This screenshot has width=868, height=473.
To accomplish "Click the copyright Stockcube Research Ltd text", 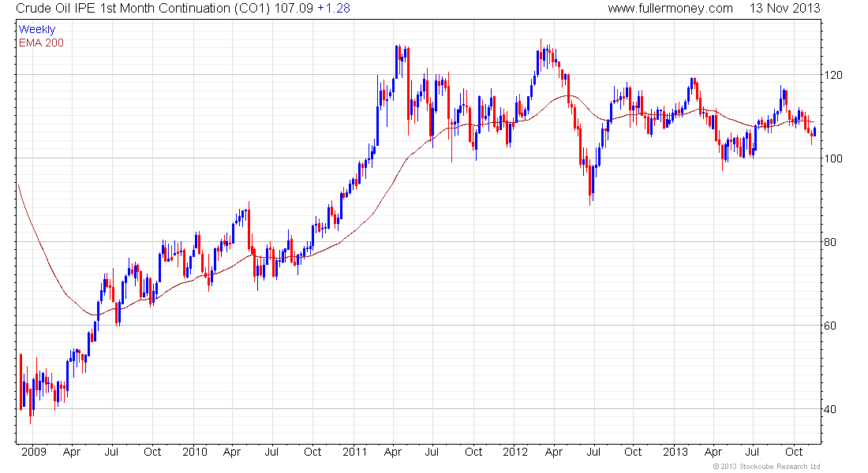I will click(767, 467).
